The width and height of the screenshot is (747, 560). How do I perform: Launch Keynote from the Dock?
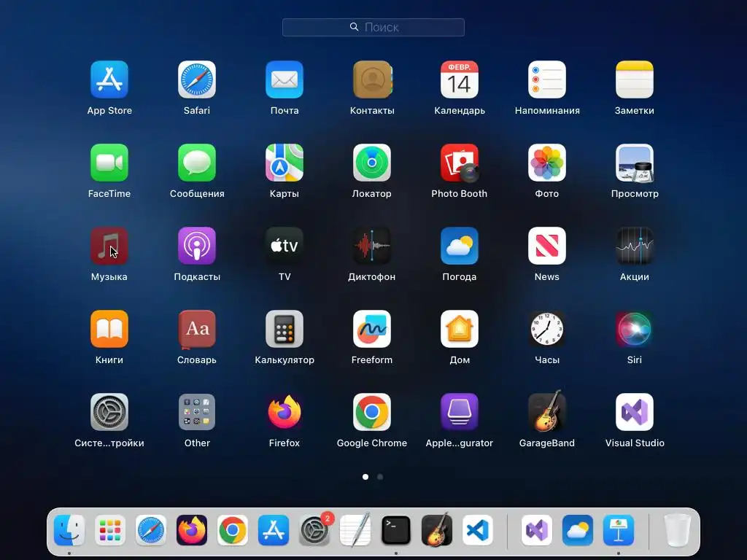click(619, 530)
